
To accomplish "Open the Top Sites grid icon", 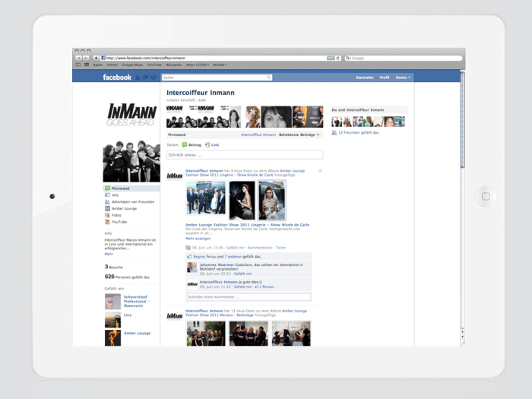I will click(87, 65).
